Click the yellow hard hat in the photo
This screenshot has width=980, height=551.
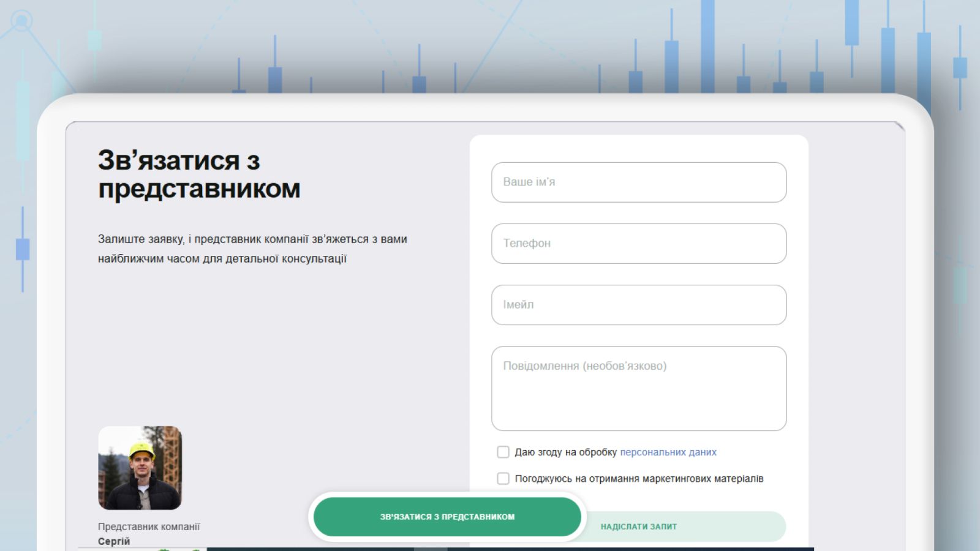click(141, 451)
